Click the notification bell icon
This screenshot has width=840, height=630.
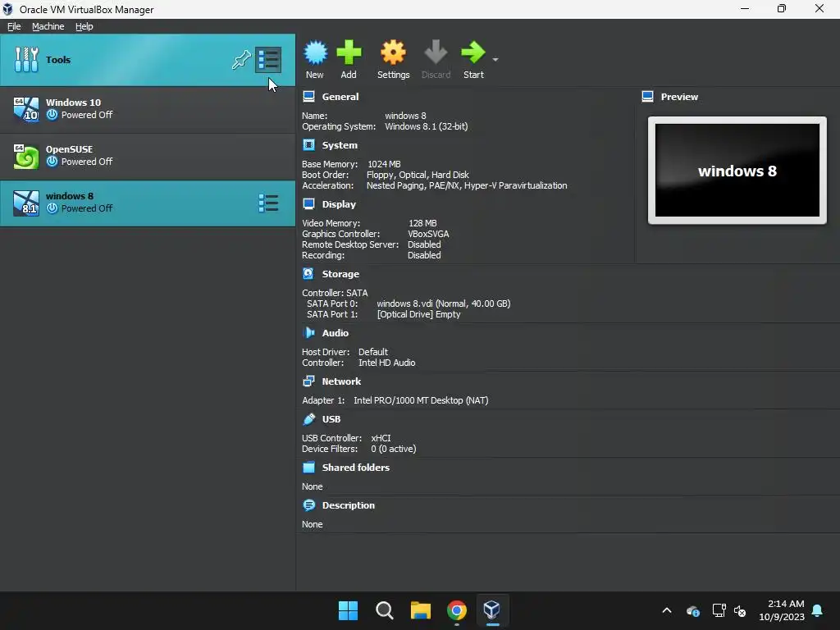pos(818,610)
